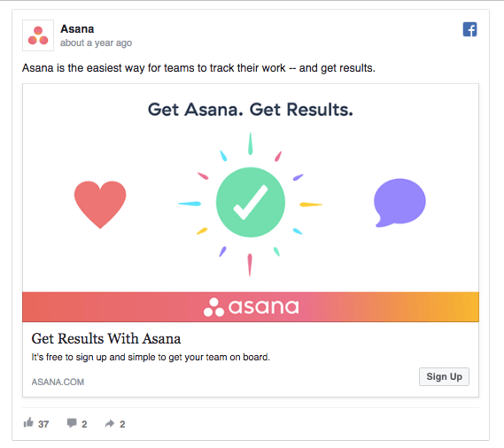Click the 2 comments count
Screen dimensions: 504x448
pyautogui.click(x=84, y=424)
